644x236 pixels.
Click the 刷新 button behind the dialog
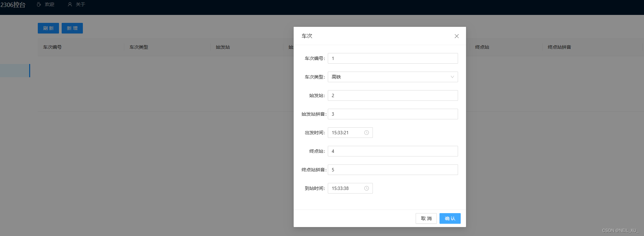point(48,28)
